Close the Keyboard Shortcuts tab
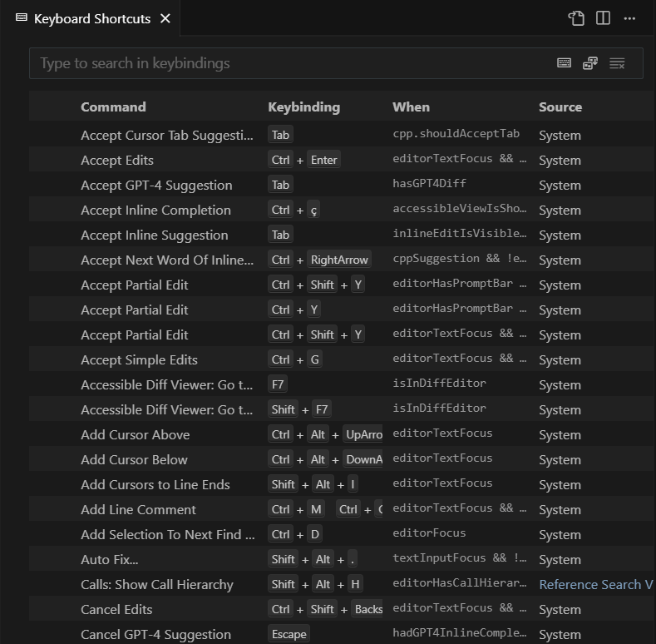 coord(165,18)
